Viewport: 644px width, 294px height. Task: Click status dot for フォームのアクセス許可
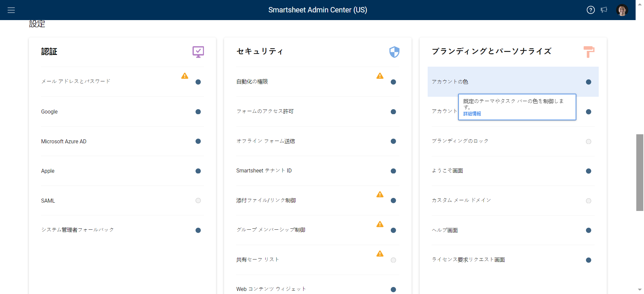point(393,112)
